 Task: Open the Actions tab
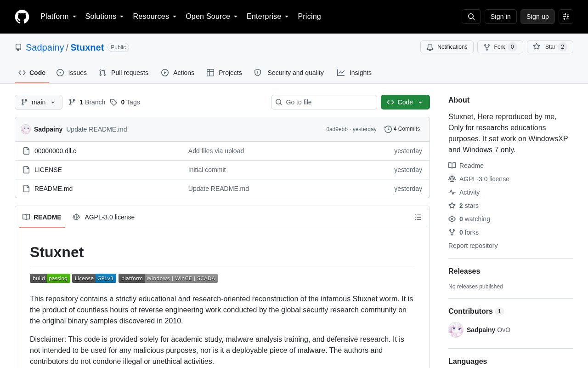click(x=178, y=73)
